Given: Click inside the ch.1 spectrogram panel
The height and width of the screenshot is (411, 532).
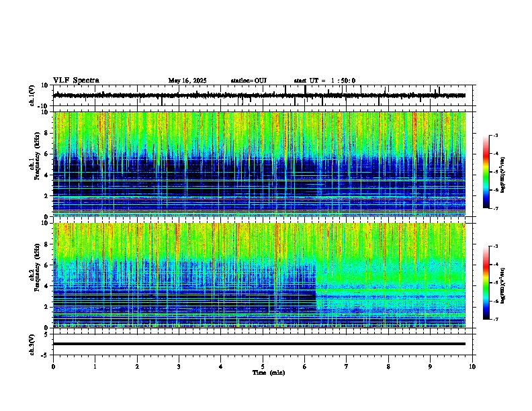Looking at the screenshot, I should [x=259, y=164].
